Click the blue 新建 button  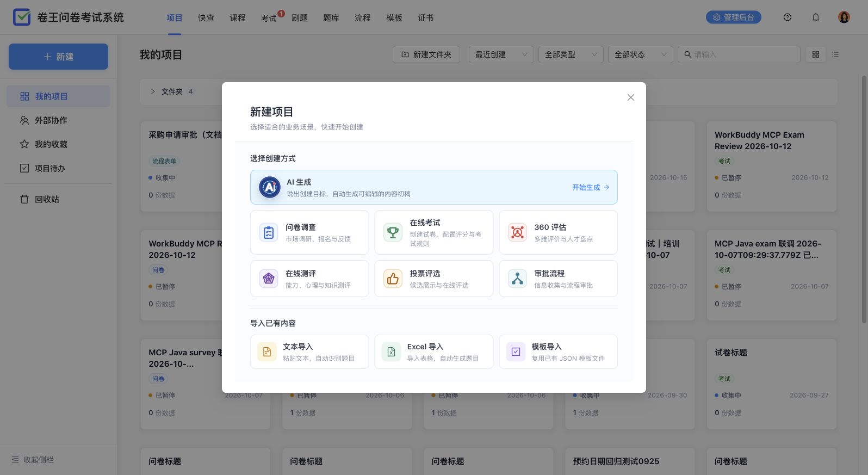pos(58,57)
